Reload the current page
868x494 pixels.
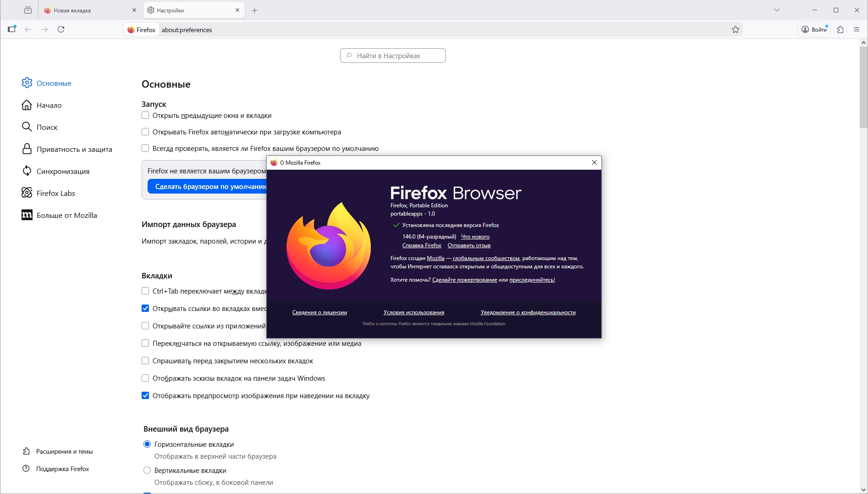point(61,29)
